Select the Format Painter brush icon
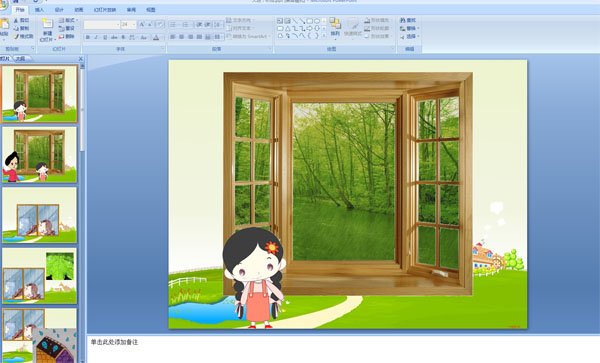 (16, 37)
